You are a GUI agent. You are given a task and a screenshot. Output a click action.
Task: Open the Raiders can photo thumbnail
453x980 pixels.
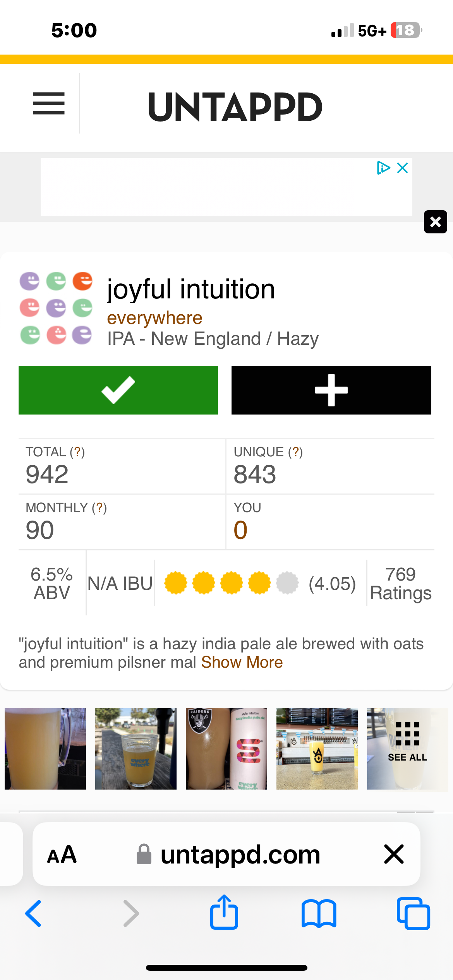coord(226,749)
